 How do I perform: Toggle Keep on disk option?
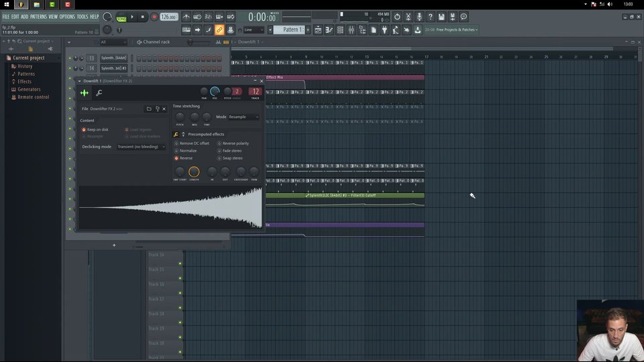coord(95,129)
